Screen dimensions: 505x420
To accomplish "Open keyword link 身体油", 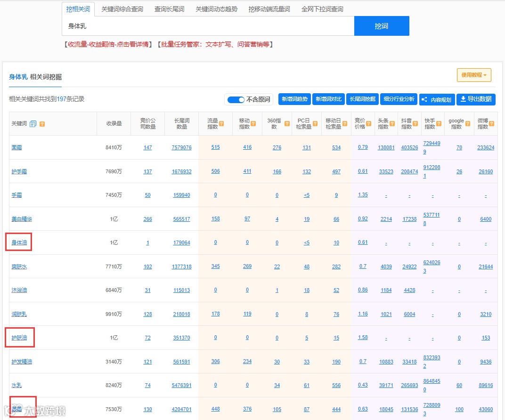I will (x=19, y=242).
